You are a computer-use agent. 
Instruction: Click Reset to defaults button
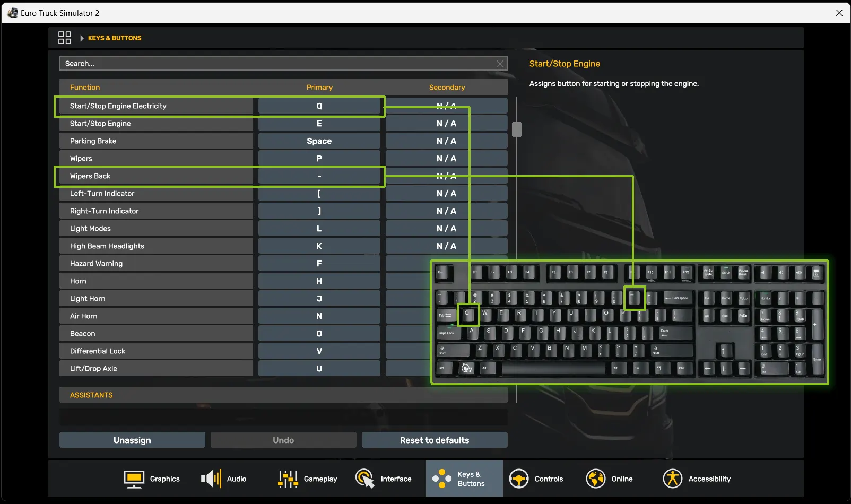pyautogui.click(x=435, y=440)
